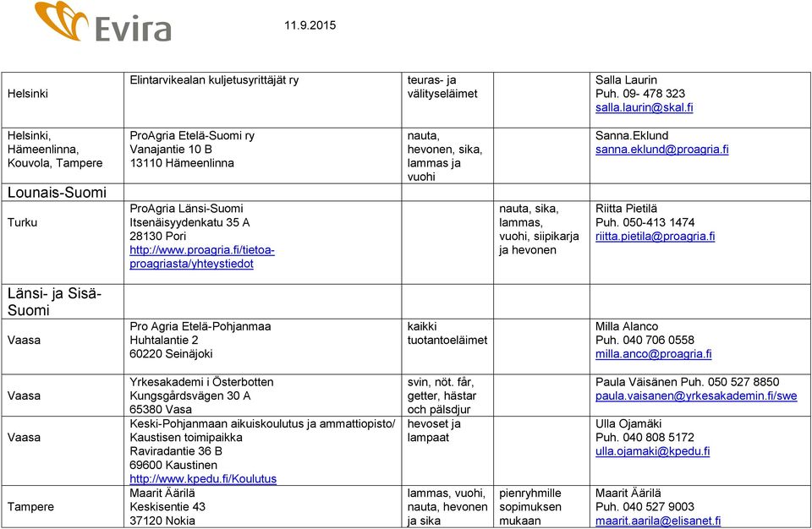Click '28130 Pori' address line

click(157, 237)
